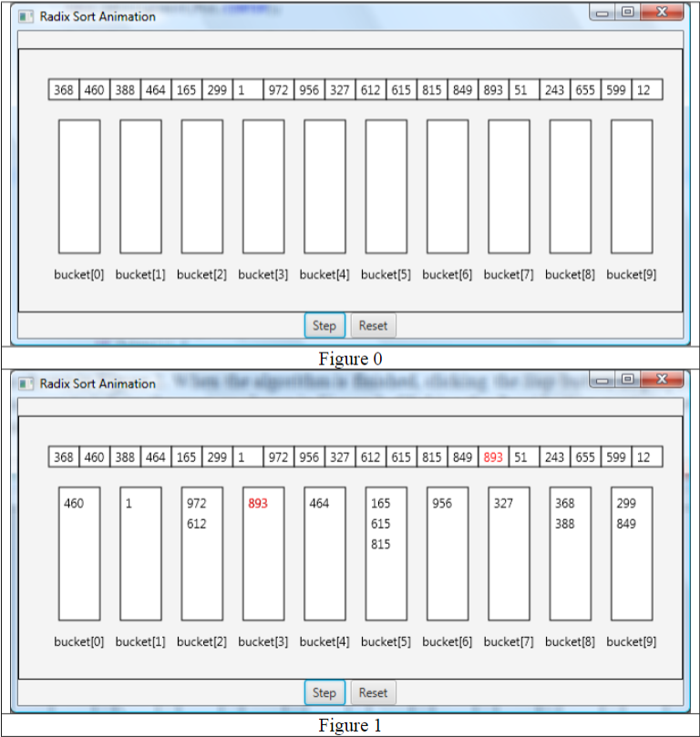Click the 243 cell in Figure 1 array

point(555,456)
